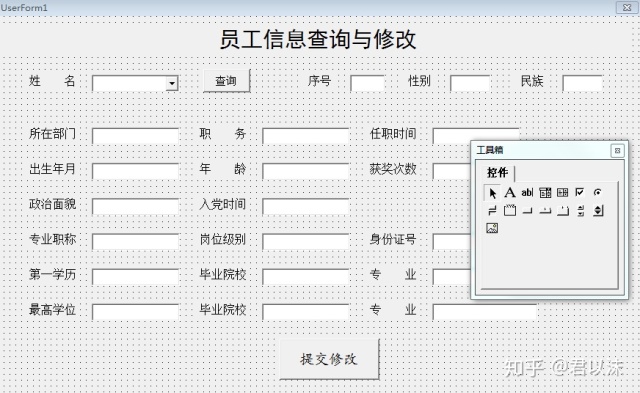Pick the TabStrip control in toolbox

(545, 211)
